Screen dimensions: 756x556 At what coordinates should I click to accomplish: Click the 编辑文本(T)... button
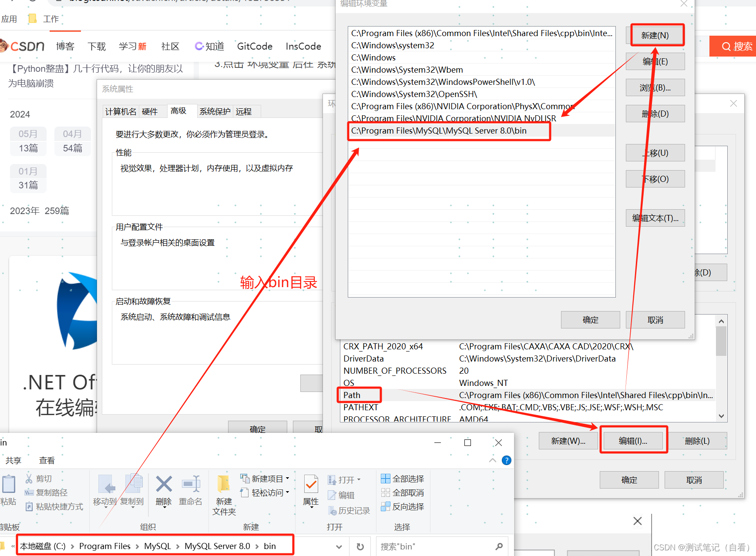coord(655,218)
